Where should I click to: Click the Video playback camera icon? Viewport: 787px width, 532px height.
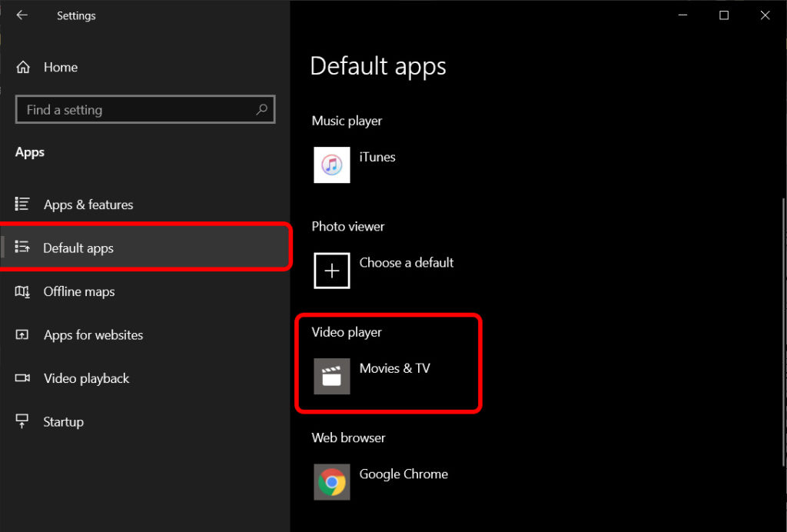22,378
